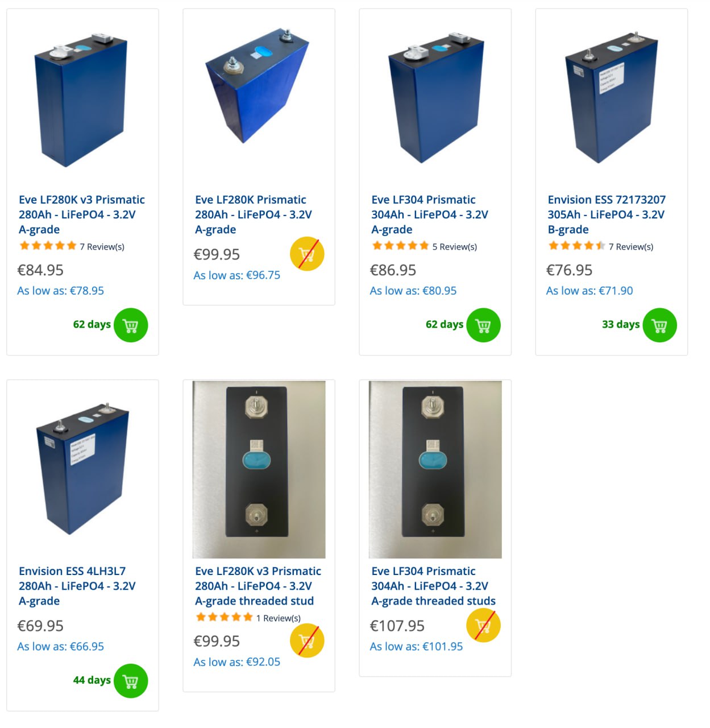This screenshot has width=710, height=728.
Task: Open Envision ESS 72173207 305Ah B-grade title
Action: (x=607, y=214)
